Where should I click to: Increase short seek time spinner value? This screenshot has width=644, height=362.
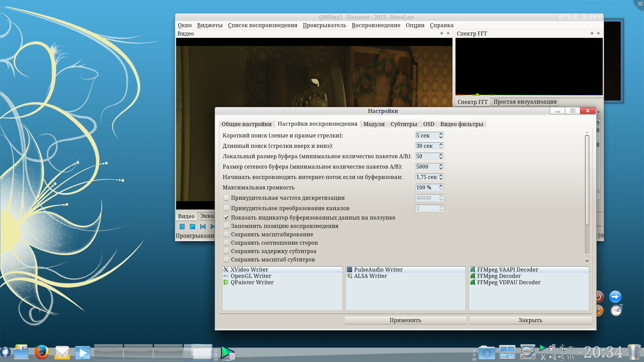click(x=441, y=134)
